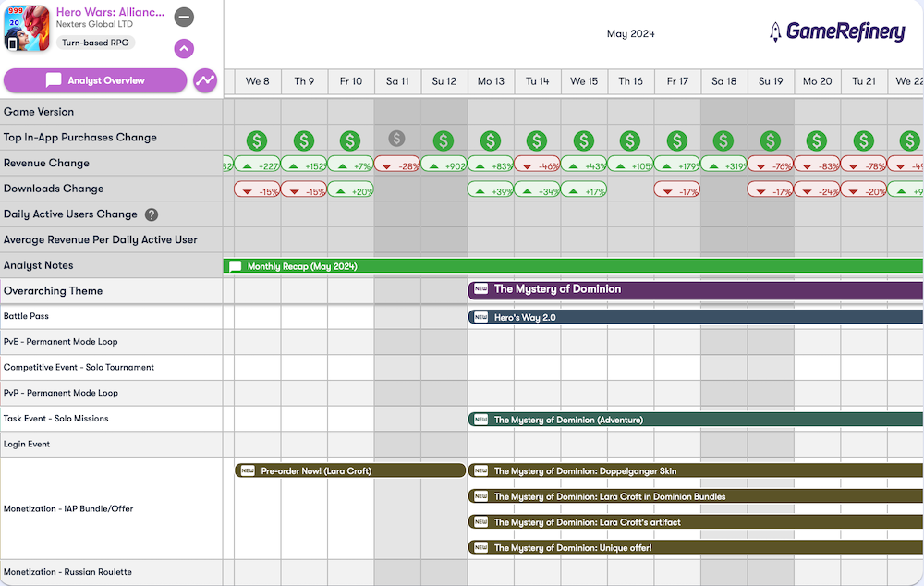
Task: Click the dollar icon under Sa 18
Action: point(723,140)
